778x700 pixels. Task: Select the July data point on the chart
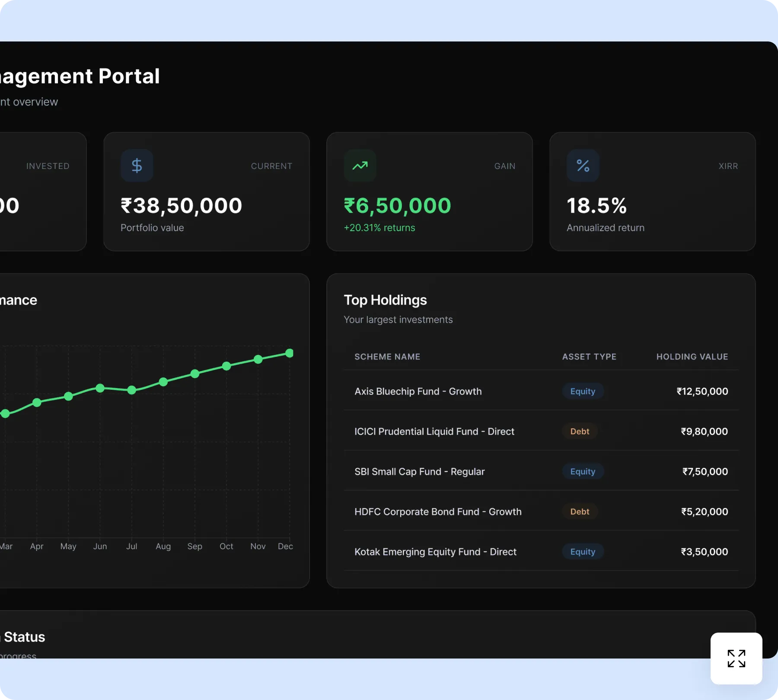coord(132,390)
